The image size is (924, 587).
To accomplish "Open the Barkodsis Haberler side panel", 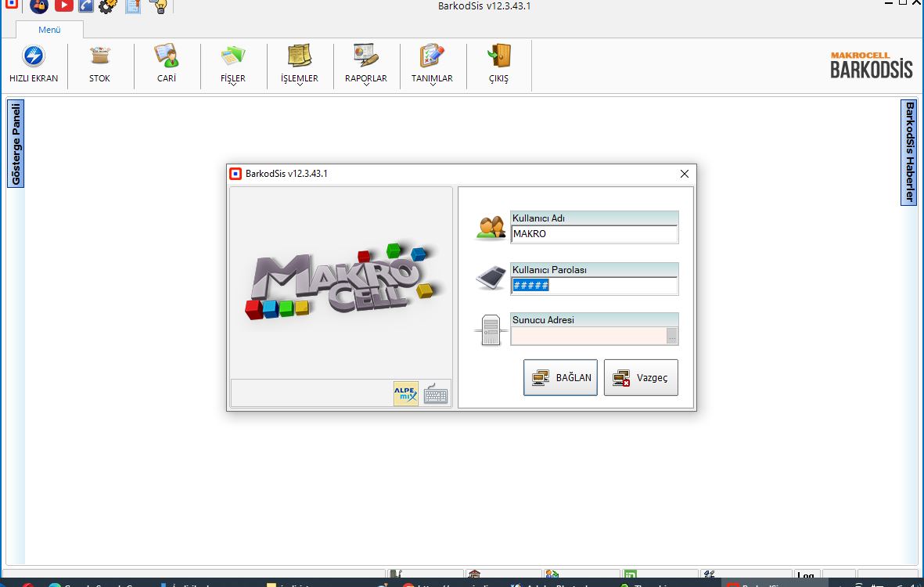I will [x=909, y=153].
